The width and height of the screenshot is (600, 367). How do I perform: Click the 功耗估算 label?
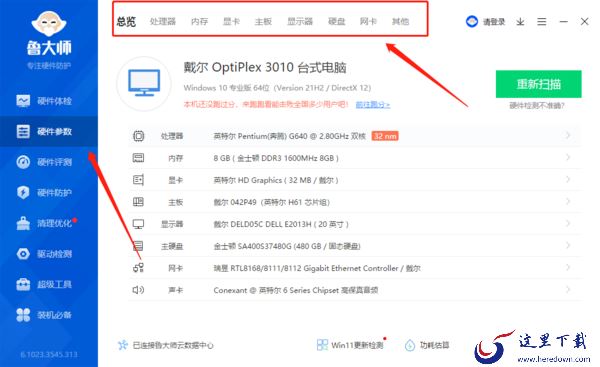click(434, 345)
